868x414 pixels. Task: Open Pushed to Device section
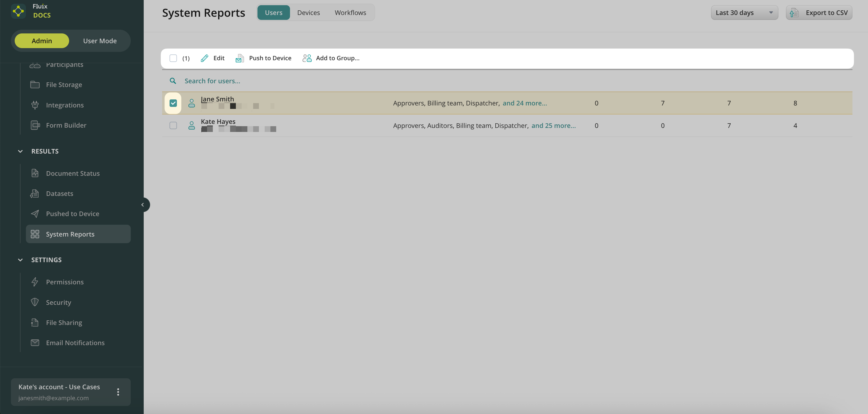pos(73,214)
